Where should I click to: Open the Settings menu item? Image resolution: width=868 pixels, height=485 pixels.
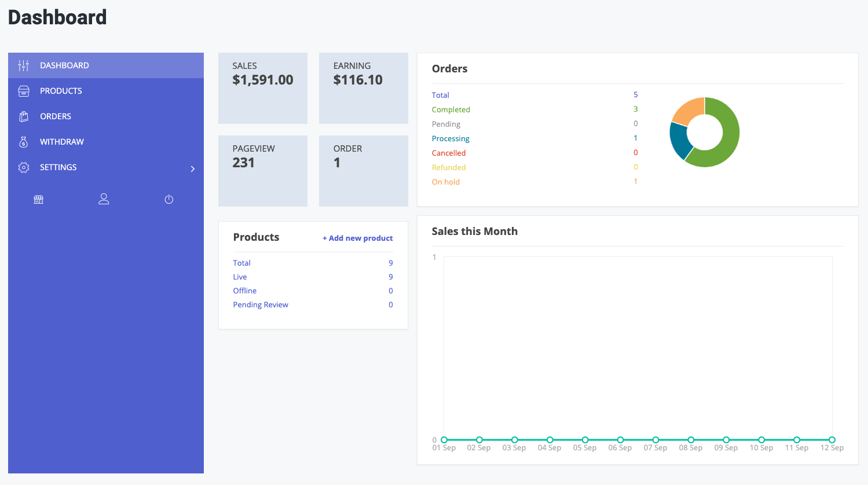pos(106,167)
